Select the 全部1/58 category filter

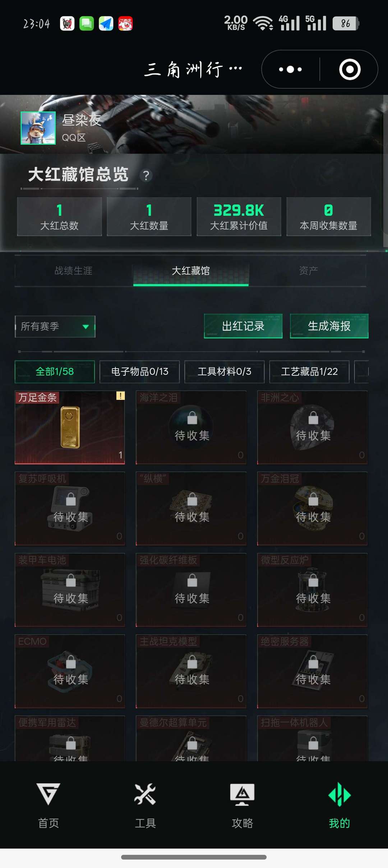(x=55, y=371)
